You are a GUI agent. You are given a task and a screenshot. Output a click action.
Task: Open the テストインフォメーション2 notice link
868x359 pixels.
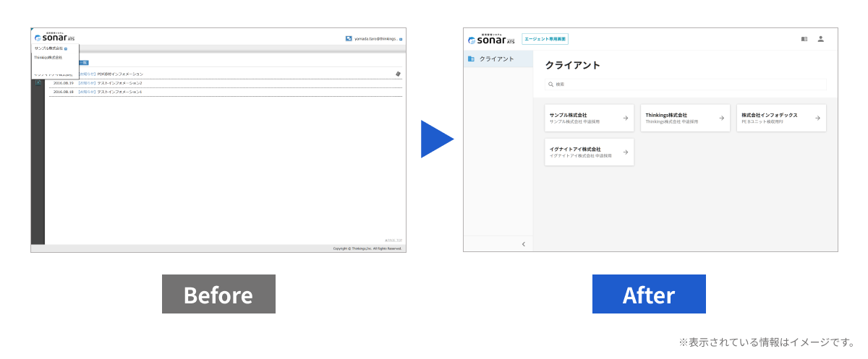pyautogui.click(x=119, y=83)
